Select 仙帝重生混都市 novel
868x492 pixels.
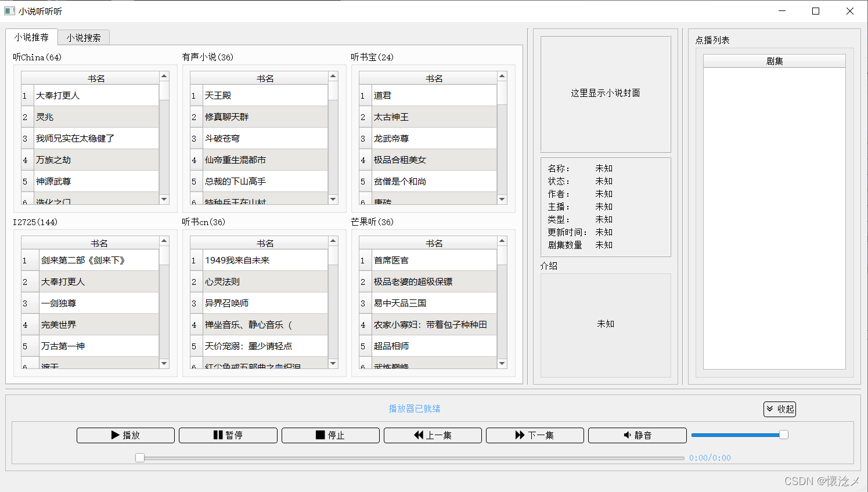(265, 160)
